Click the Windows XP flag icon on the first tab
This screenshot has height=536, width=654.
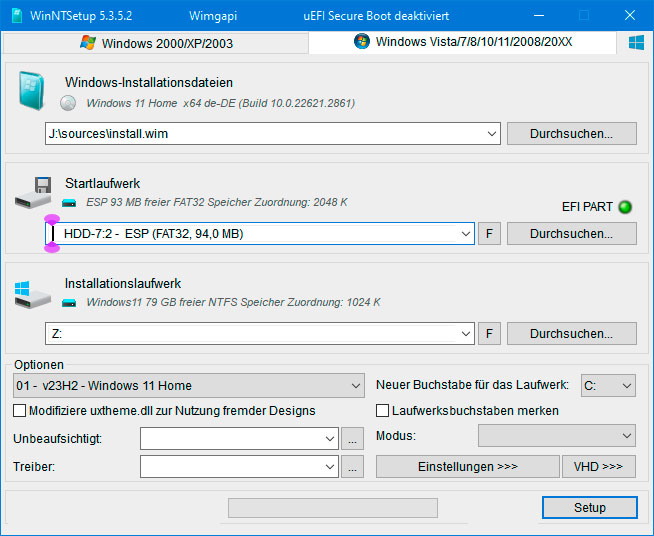(x=88, y=43)
